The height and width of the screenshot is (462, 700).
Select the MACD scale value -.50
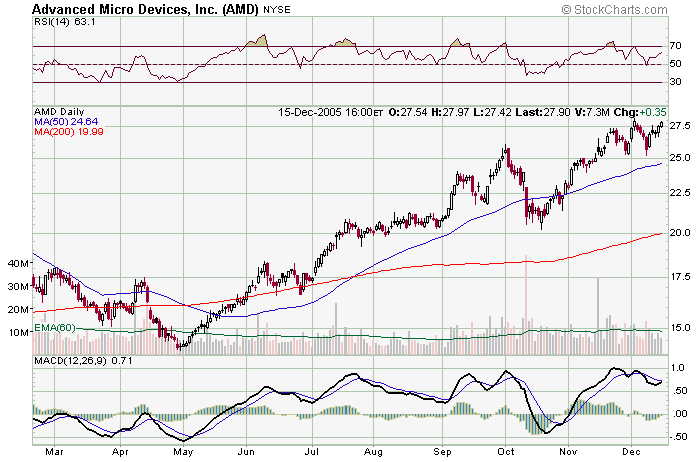[x=678, y=437]
